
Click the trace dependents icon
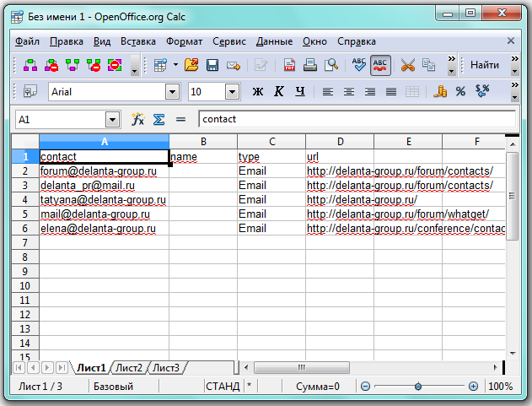(73, 65)
